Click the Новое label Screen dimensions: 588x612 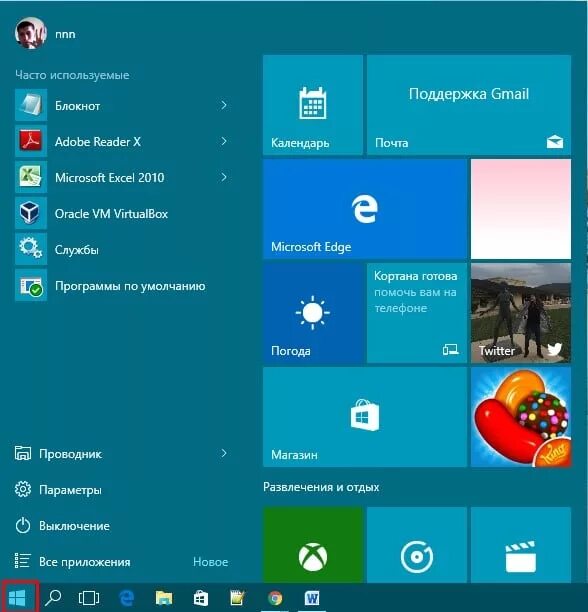[x=211, y=562]
